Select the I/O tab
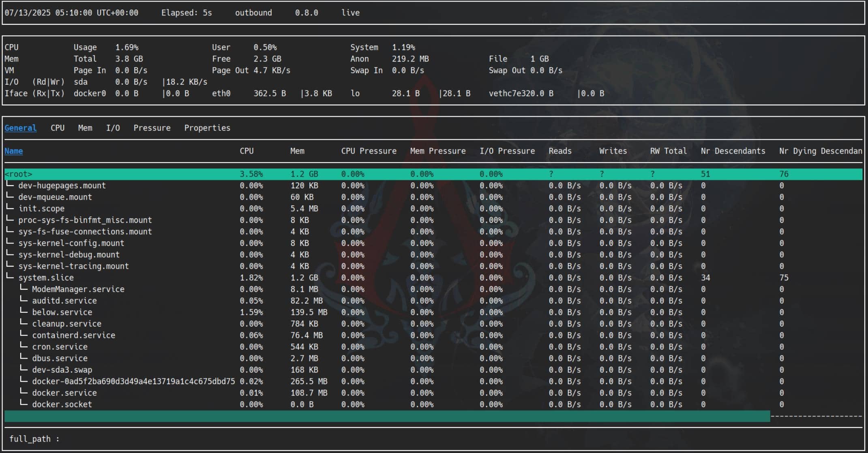The width and height of the screenshot is (868, 453). [113, 128]
